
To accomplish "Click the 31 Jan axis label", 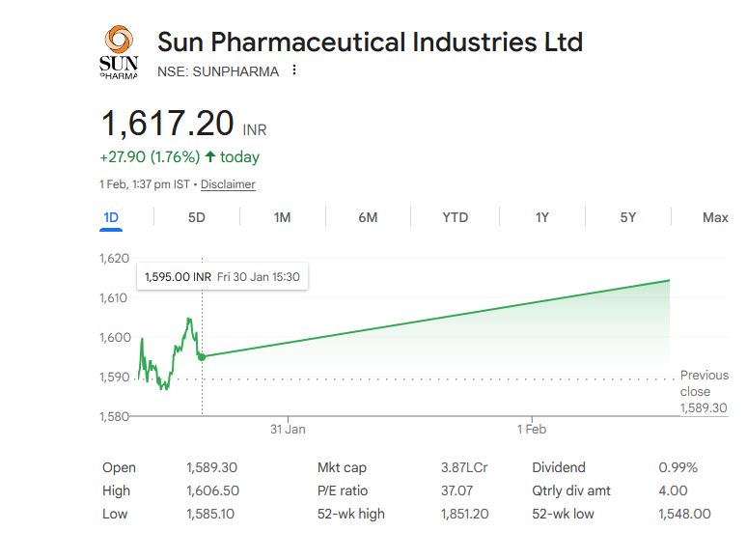I will 288,429.
